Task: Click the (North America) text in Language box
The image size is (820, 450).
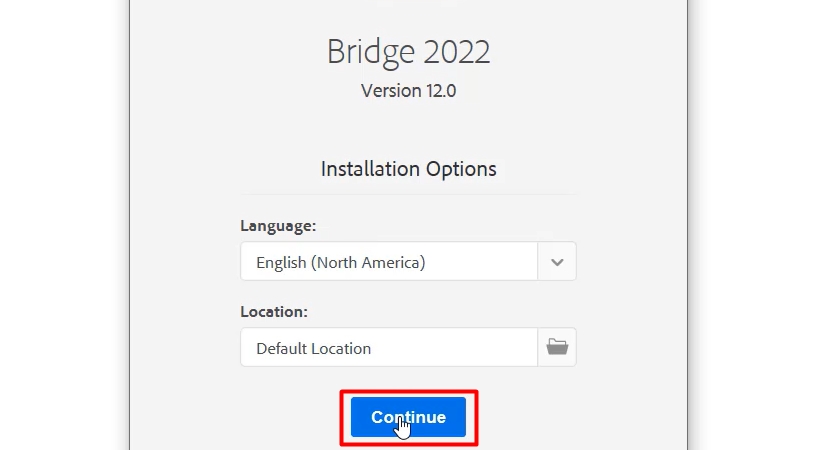Action: [368, 263]
